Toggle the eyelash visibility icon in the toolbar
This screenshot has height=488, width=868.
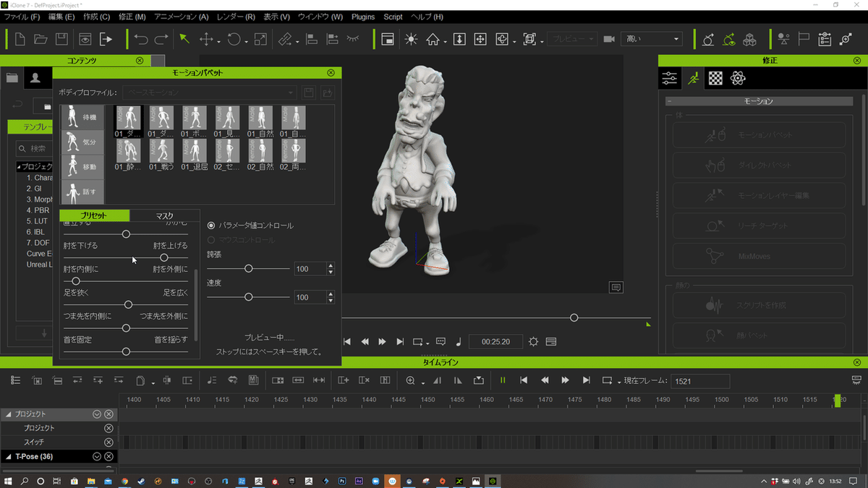[353, 39]
